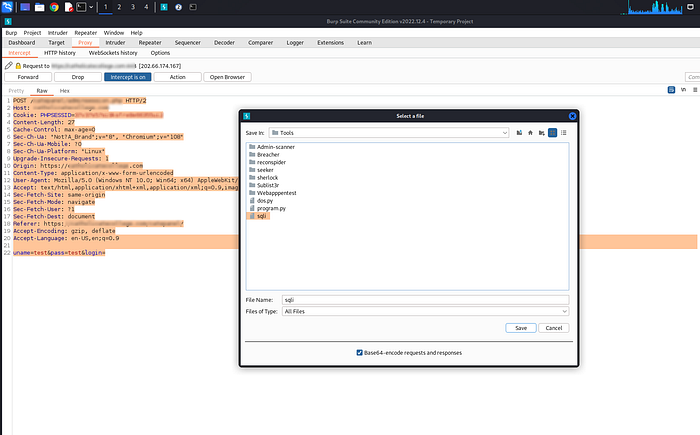Click the desktop shortcut icon in taskbar
The width and height of the screenshot is (700, 435).
tap(25, 7)
